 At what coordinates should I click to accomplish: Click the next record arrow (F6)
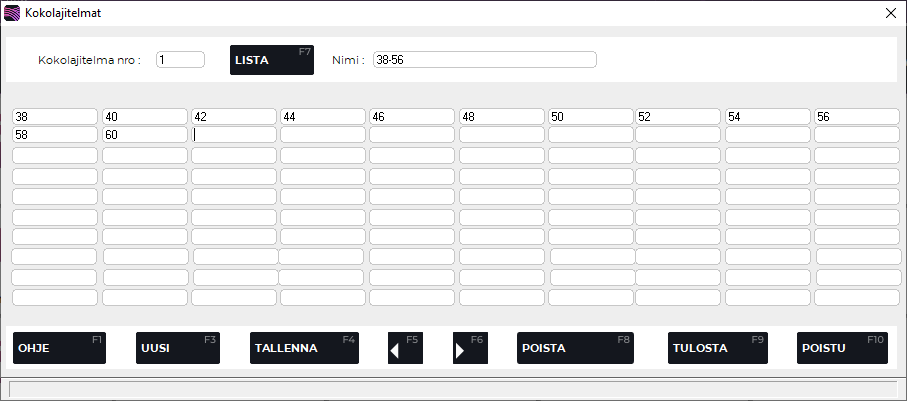click(x=470, y=348)
